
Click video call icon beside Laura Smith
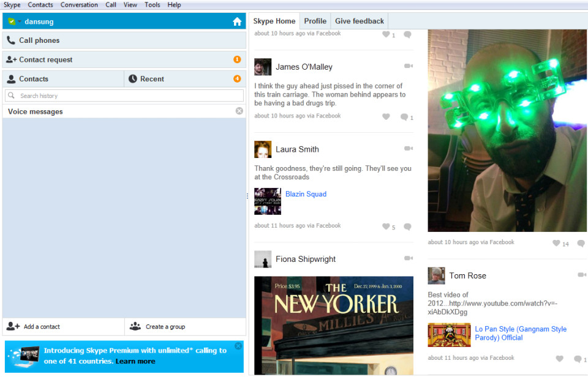click(409, 148)
